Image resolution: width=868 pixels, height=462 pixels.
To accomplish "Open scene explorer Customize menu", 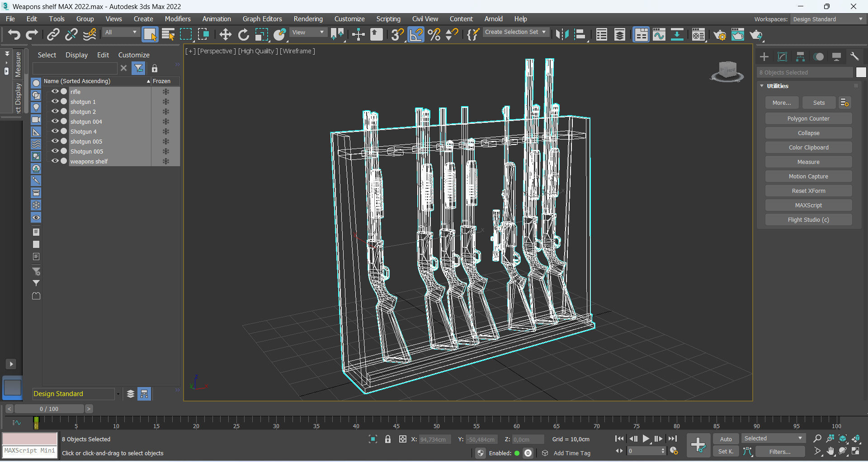I will (134, 55).
